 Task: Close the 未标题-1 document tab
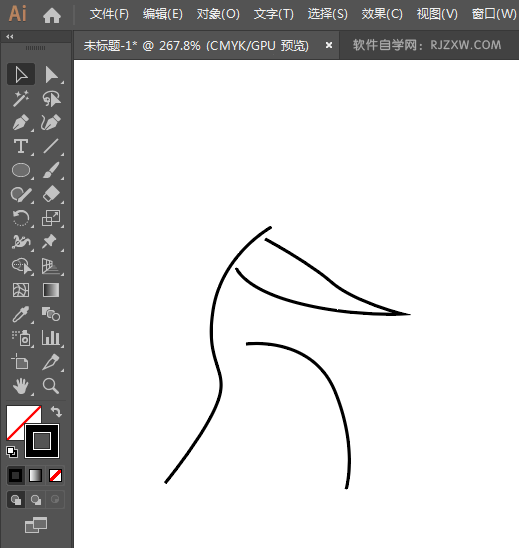[329, 45]
